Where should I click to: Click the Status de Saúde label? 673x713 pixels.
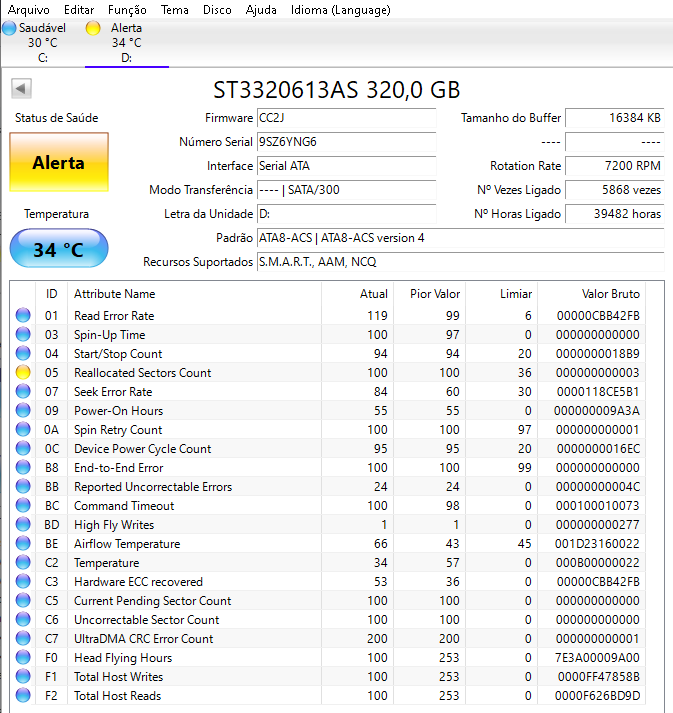[x=56, y=118]
